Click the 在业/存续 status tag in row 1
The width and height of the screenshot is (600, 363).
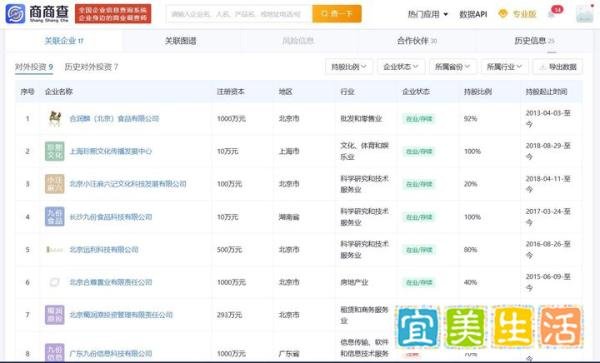point(419,119)
